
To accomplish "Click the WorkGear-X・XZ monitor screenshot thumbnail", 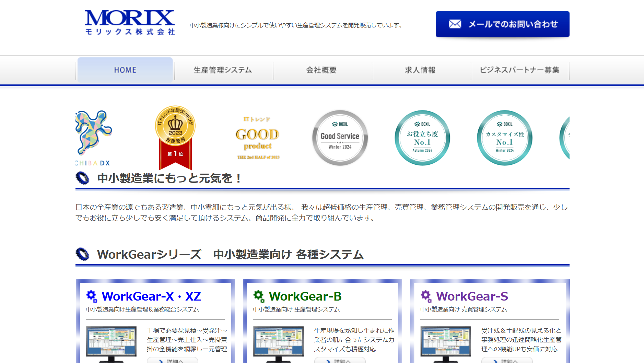I will pos(111,344).
